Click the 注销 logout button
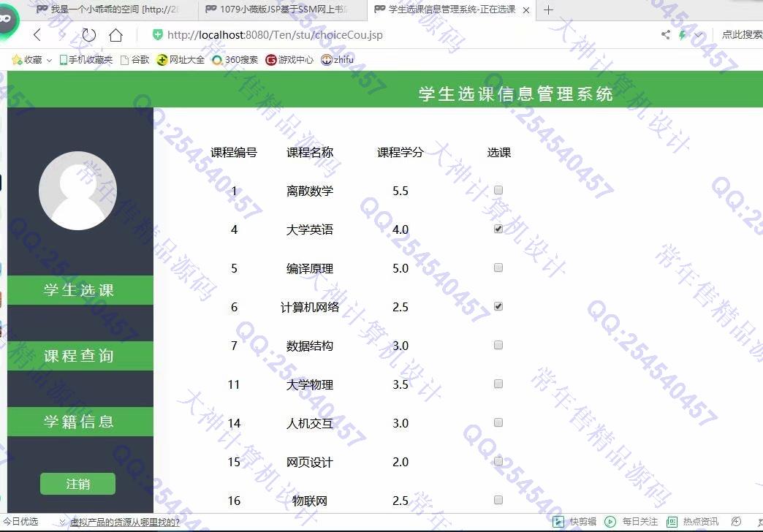This screenshot has height=532, width=763. [x=78, y=484]
